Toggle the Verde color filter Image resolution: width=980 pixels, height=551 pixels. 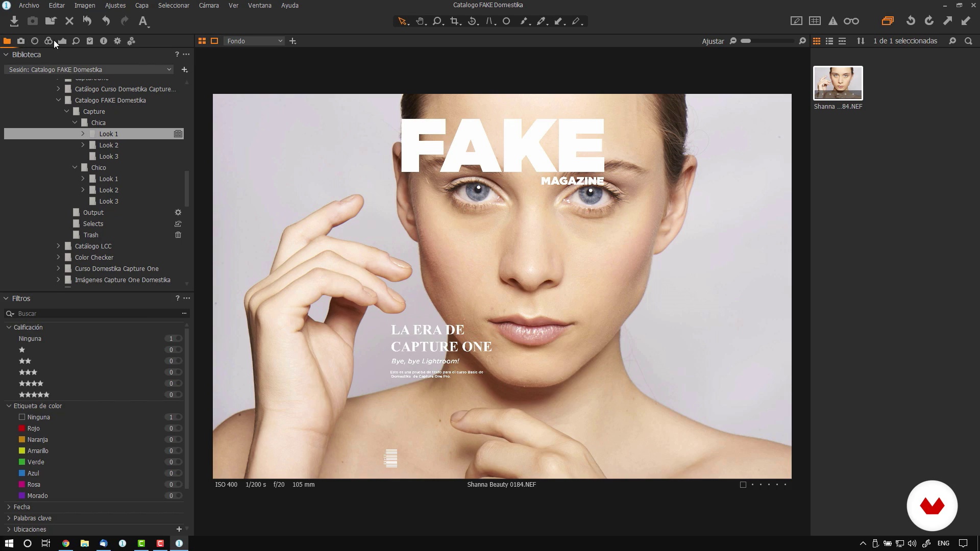tap(175, 462)
